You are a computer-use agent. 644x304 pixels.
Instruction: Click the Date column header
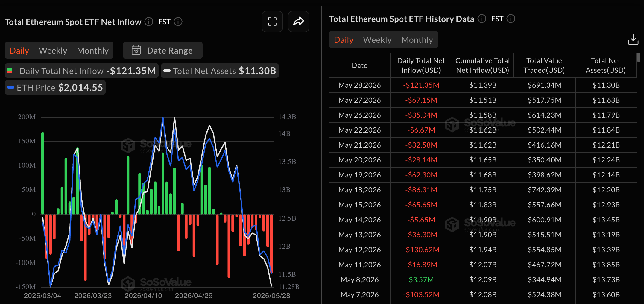tap(360, 66)
